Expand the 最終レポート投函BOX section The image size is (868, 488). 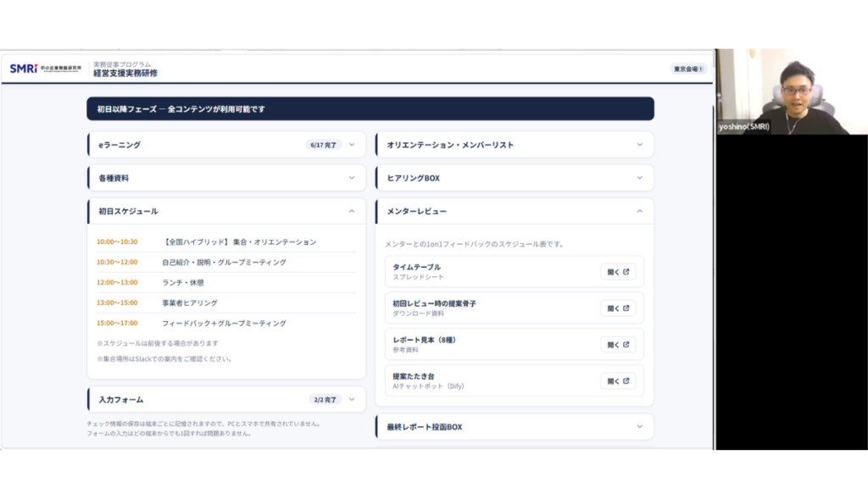tap(640, 427)
